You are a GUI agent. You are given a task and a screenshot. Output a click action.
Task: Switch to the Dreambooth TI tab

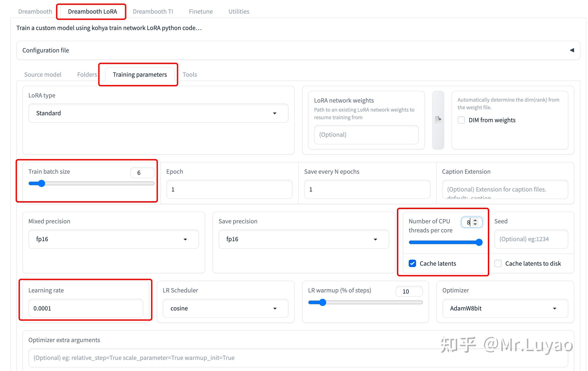coord(153,11)
